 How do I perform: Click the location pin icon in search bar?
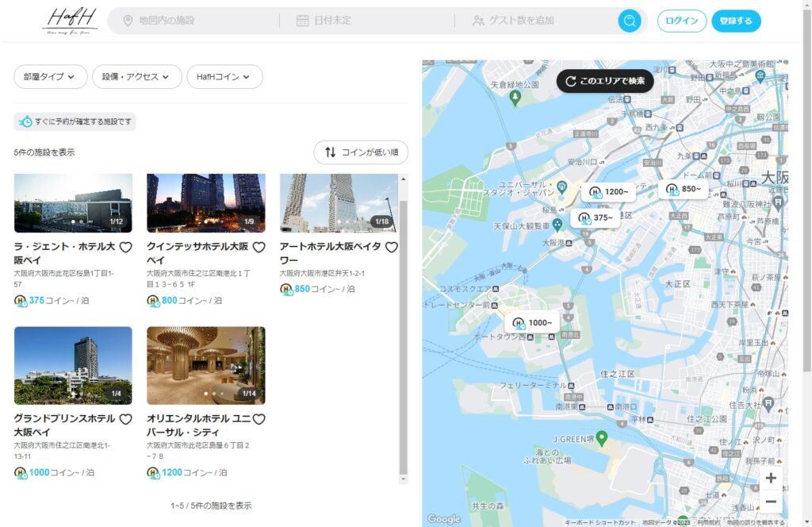click(x=128, y=21)
